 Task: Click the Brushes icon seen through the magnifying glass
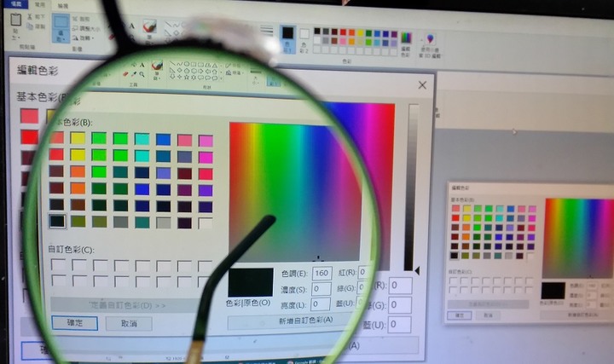(157, 66)
